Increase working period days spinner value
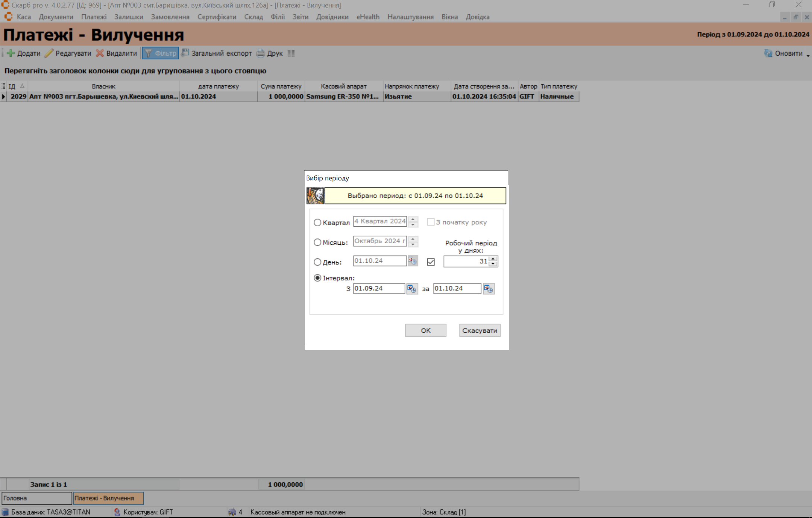Viewport: 812px width, 518px height. (x=493, y=259)
